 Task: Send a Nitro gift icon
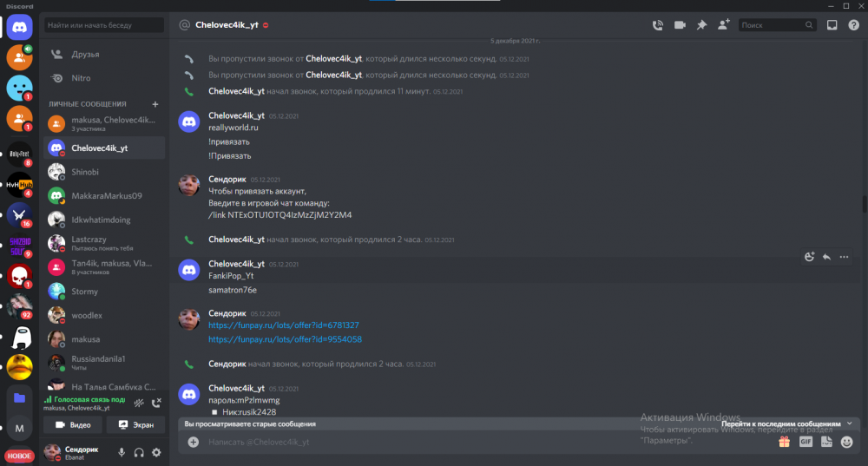[785, 442]
